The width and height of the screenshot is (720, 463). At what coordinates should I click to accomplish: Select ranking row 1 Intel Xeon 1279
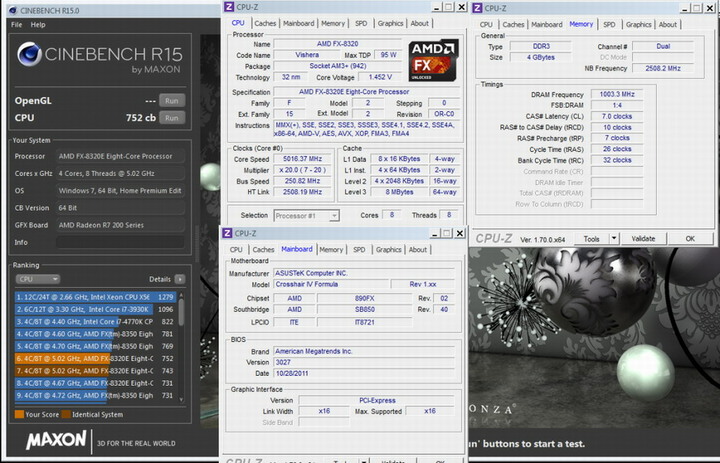click(95, 297)
